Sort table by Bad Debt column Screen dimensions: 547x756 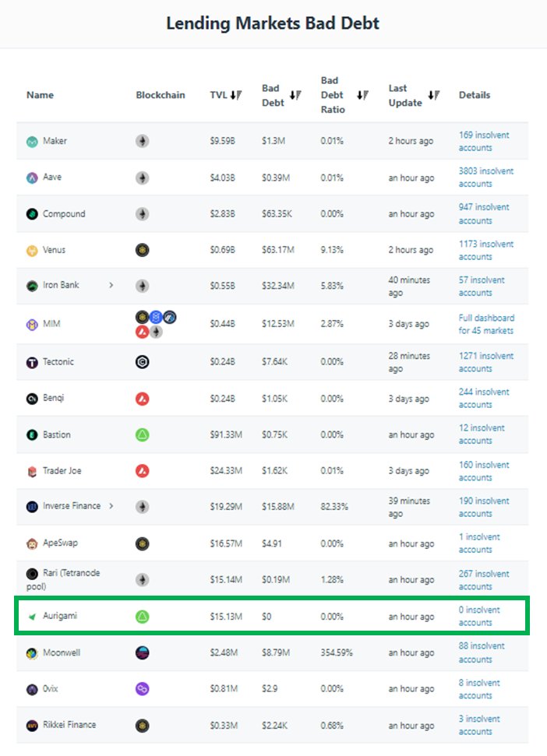(295, 95)
